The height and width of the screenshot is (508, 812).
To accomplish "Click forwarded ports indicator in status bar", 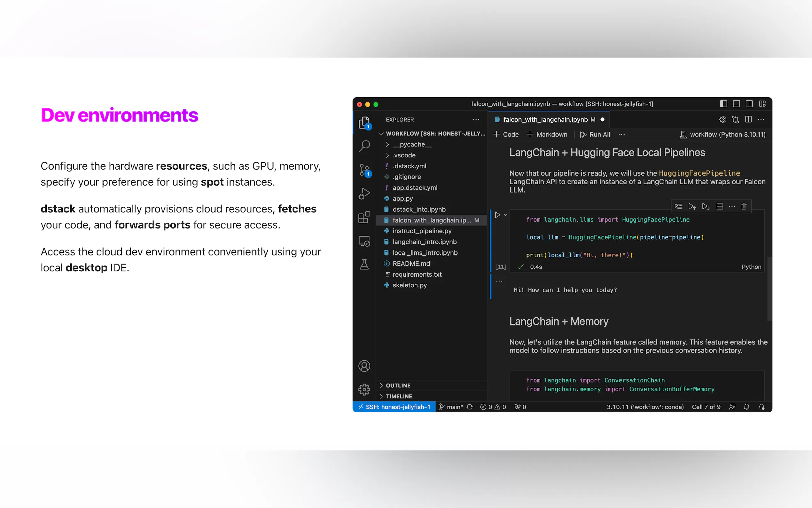I will pyautogui.click(x=520, y=407).
